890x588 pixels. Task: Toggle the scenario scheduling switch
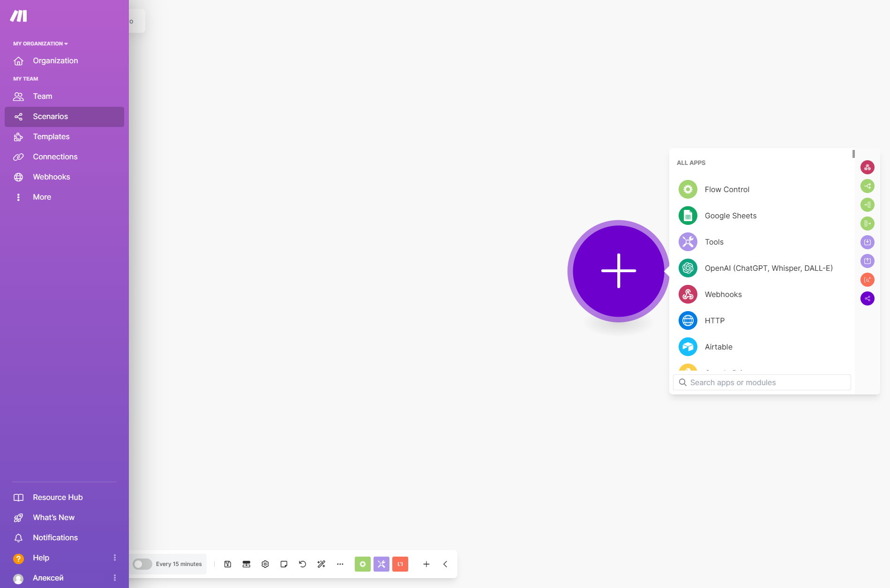click(142, 564)
